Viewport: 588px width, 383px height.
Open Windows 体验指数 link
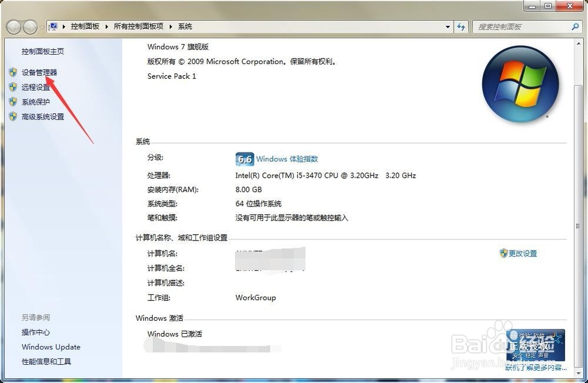287,159
